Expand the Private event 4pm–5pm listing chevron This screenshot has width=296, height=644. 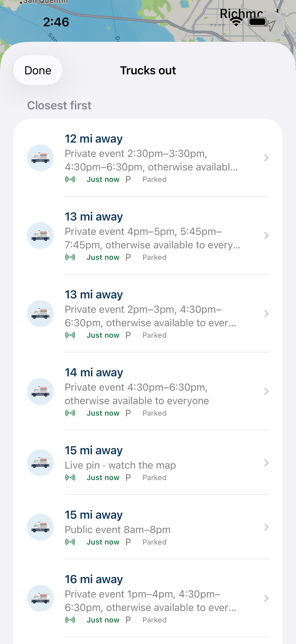266,236
